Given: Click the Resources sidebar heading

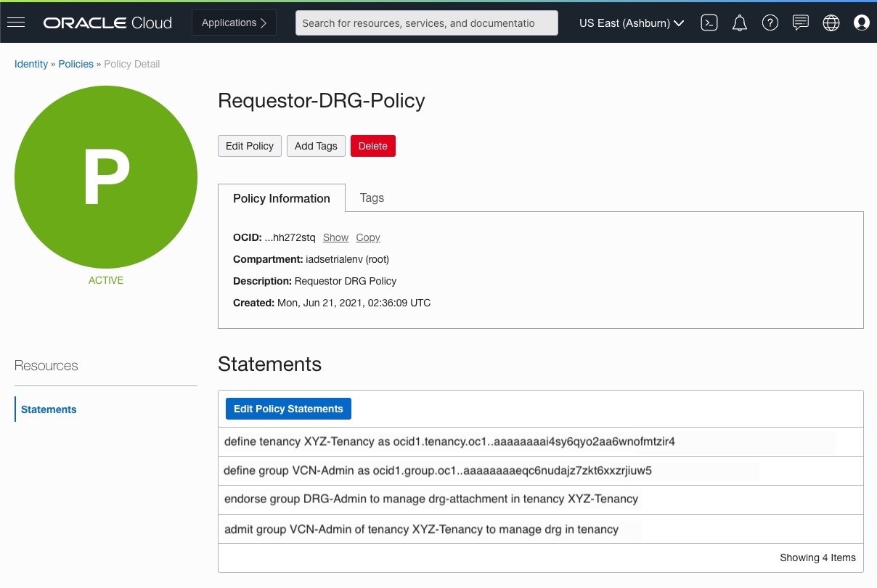Looking at the screenshot, I should tap(46, 366).
